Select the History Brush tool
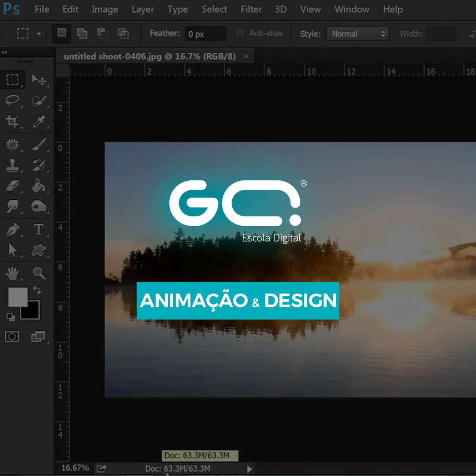The image size is (476, 476). point(39,165)
